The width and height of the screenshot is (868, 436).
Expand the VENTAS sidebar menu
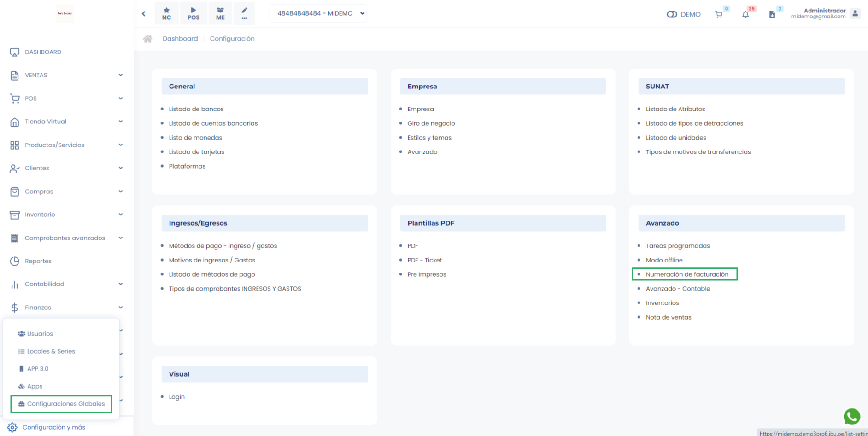coord(66,75)
